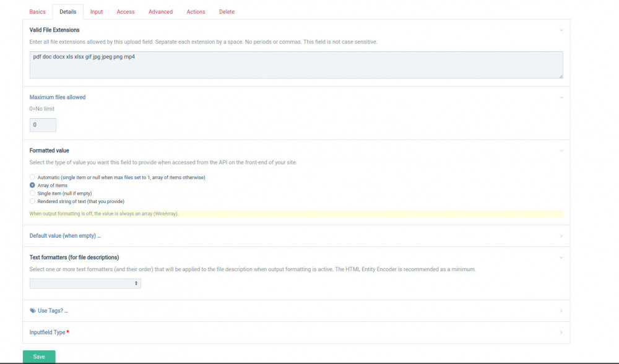Choose Single item (null if empty) option
Image resolution: width=619 pixels, height=364 pixels.
tap(33, 193)
